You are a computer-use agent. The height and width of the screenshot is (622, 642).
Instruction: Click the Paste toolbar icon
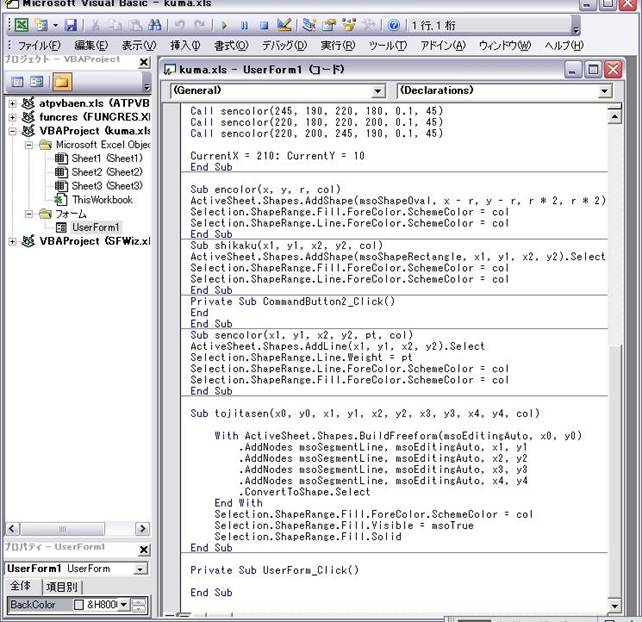click(x=136, y=25)
